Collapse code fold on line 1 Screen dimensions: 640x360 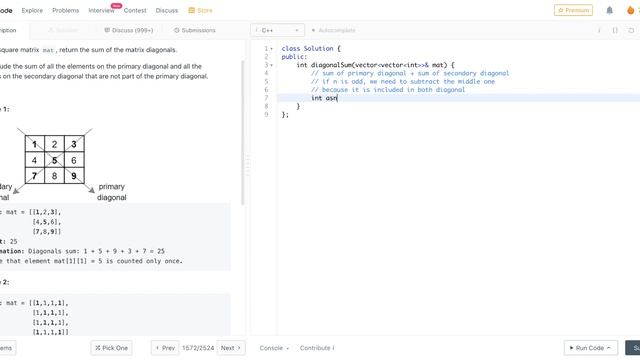(272, 49)
